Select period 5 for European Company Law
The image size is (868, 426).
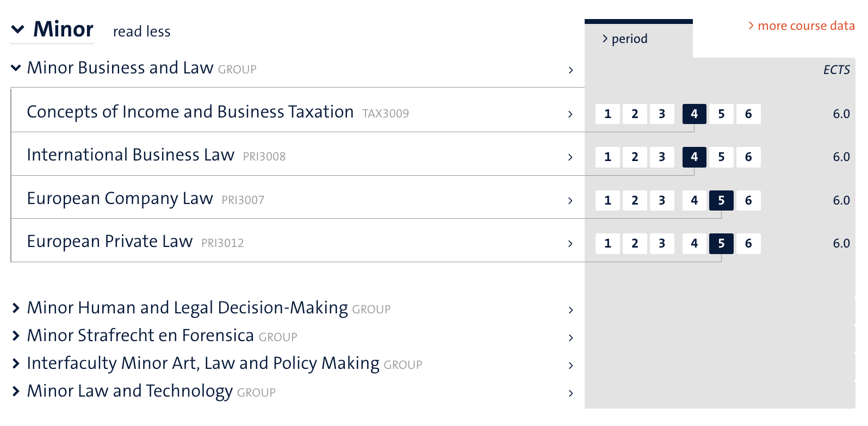[x=721, y=200]
